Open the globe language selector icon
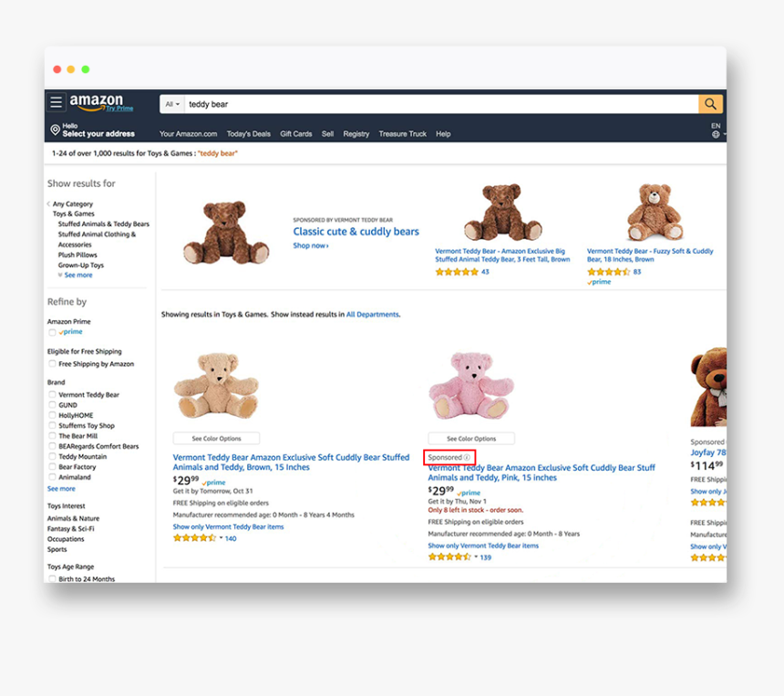Viewport: 784px width, 696px height. tap(716, 134)
